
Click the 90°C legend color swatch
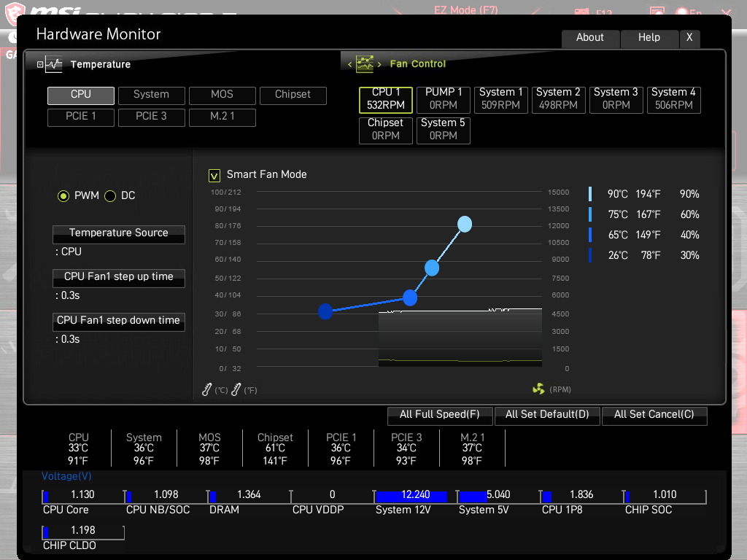[590, 194]
